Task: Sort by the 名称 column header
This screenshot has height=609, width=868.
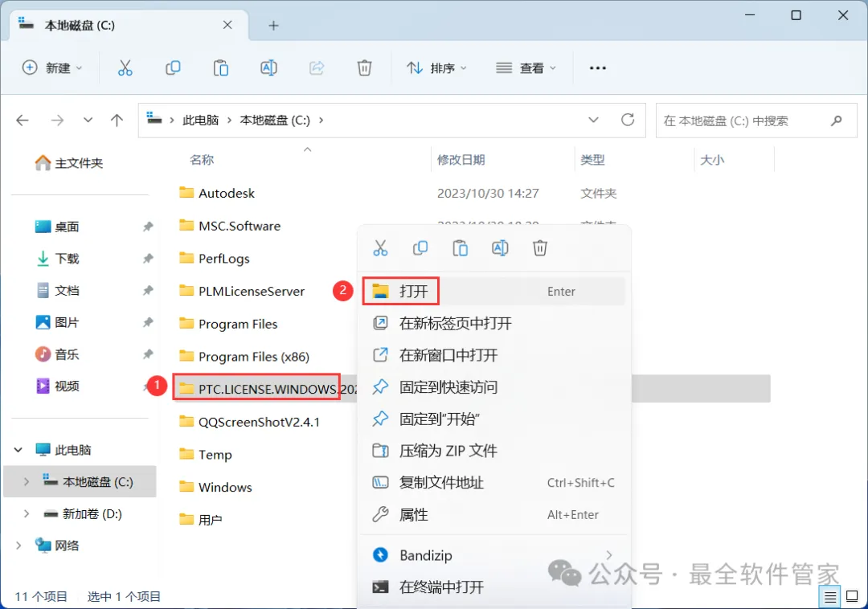Action: pos(202,160)
